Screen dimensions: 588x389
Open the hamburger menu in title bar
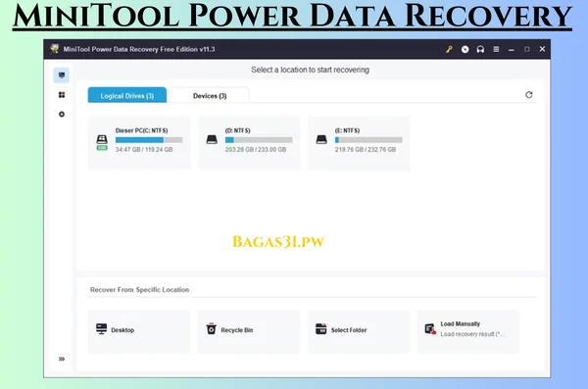click(496, 49)
